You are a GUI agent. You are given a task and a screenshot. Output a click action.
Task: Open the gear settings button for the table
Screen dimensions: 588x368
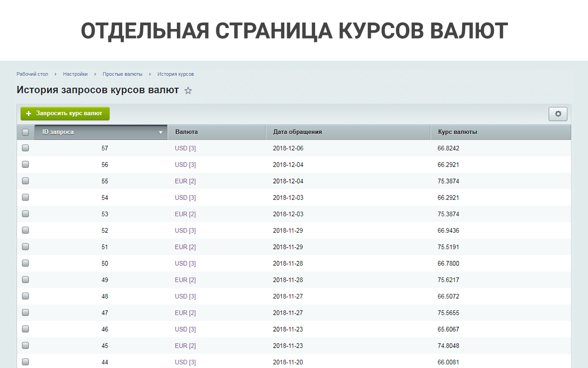coord(558,114)
